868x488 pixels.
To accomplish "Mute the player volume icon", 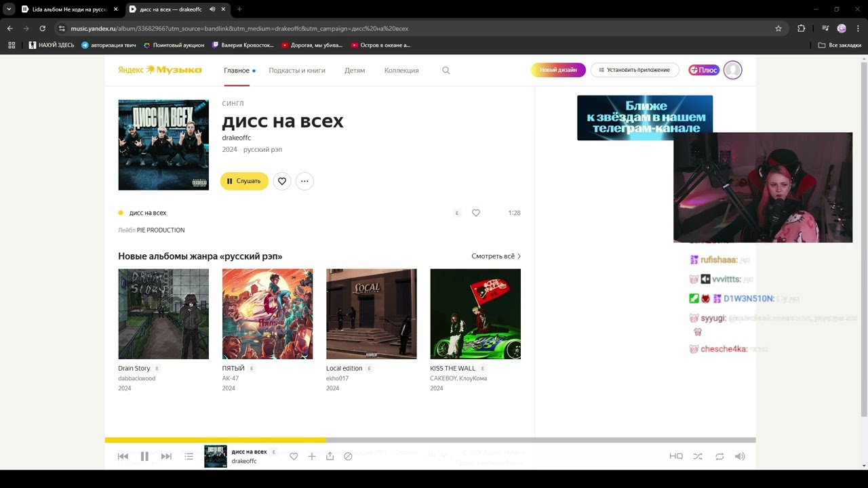I will [x=740, y=456].
